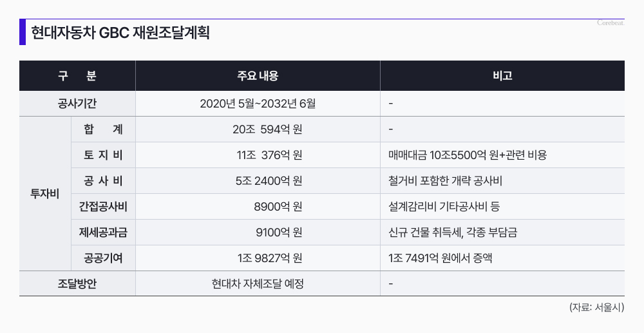The width and height of the screenshot is (644, 333).
Task: Click the note 매매대금 10조5500억 원+관련 비용
Action: [468, 155]
